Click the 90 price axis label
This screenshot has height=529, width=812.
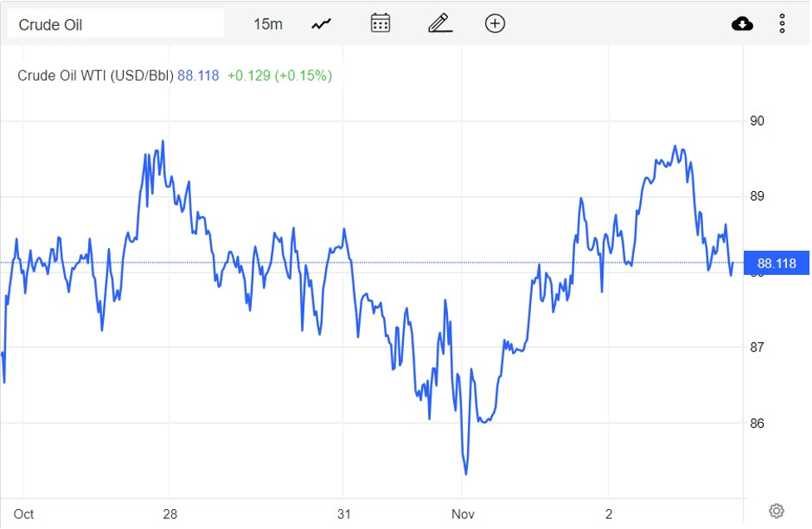pos(757,121)
